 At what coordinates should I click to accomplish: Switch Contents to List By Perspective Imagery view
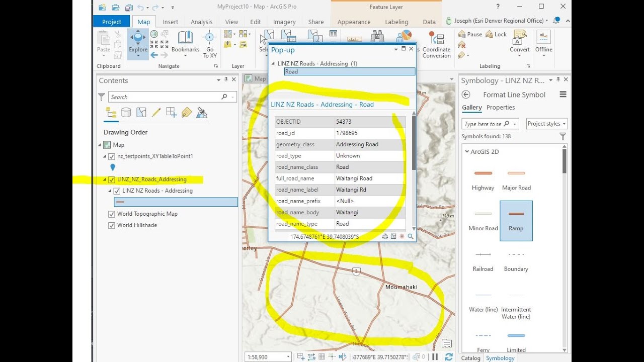pos(202,113)
